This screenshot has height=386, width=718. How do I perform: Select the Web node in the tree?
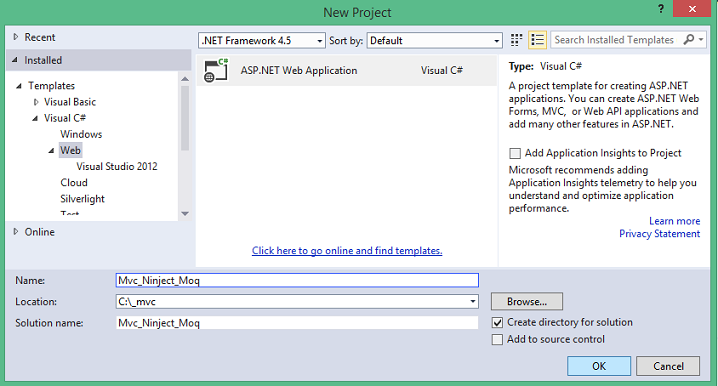coord(70,150)
